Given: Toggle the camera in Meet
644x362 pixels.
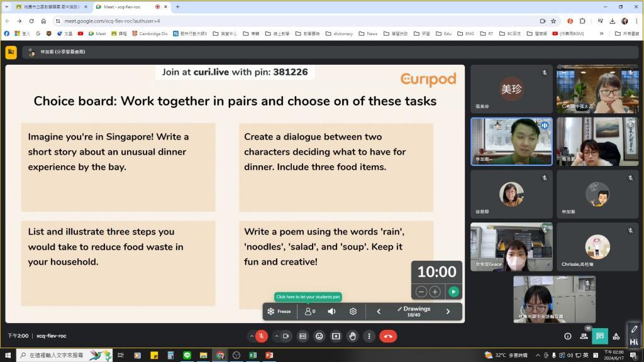Looking at the screenshot, I should pos(286,336).
